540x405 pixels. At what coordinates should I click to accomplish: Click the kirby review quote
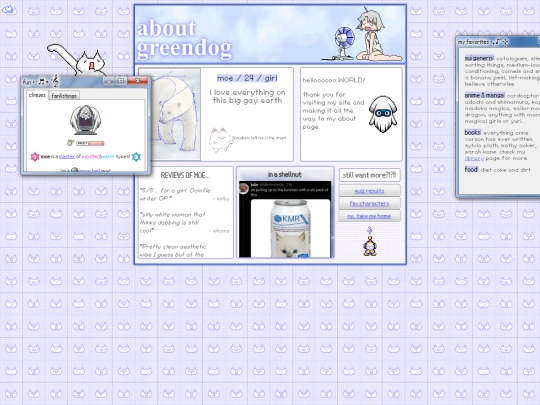176,194
